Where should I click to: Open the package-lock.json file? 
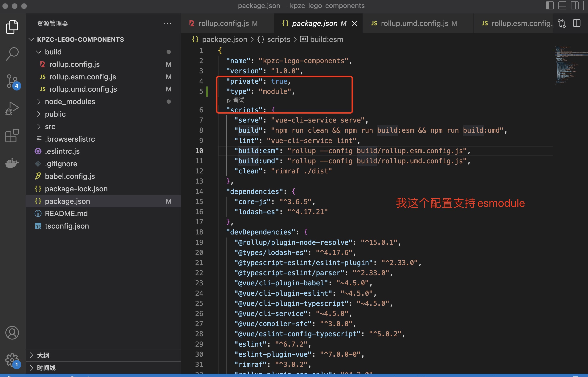click(103, 189)
